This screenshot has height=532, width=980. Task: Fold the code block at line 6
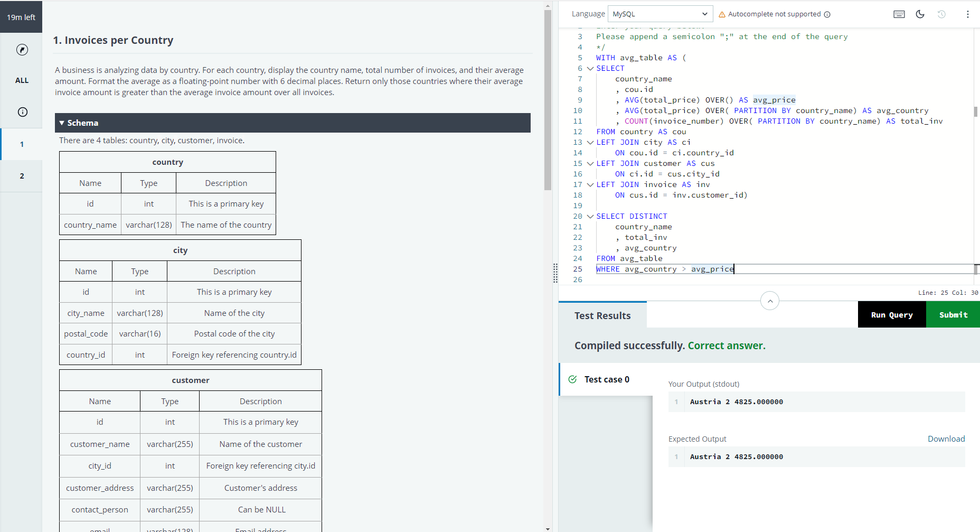(x=590, y=69)
